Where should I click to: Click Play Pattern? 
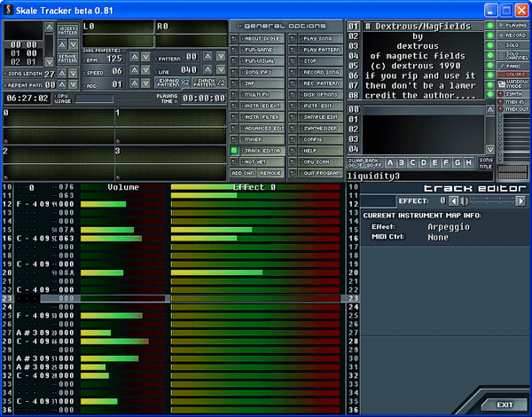321,50
